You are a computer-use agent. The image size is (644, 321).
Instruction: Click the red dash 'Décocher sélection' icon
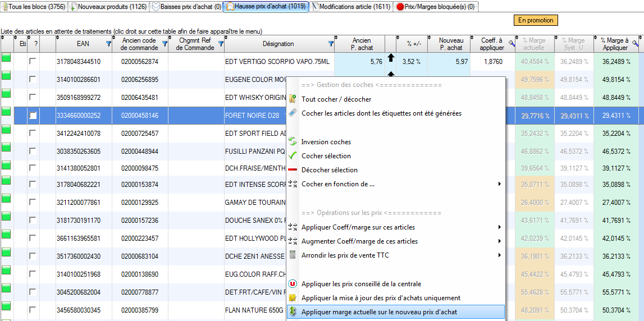tap(292, 170)
